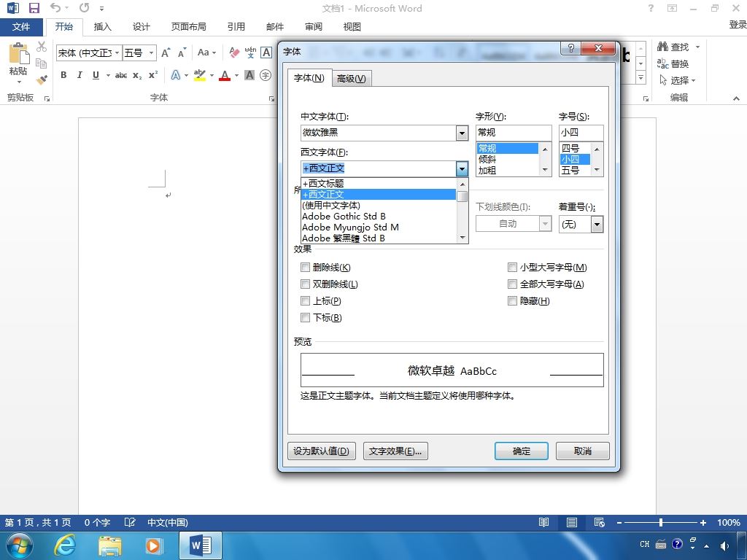Click the 取消 Cancel button
The width and height of the screenshot is (747, 560).
[x=583, y=451]
